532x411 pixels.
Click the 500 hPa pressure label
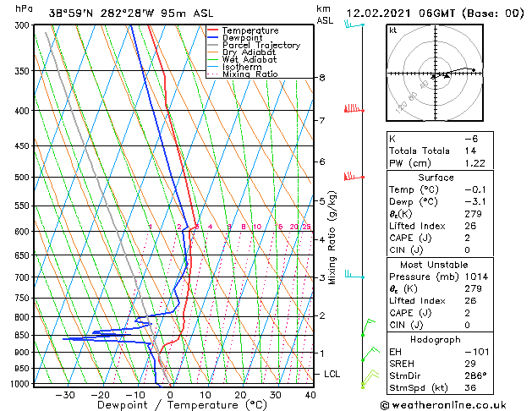pyautogui.click(x=22, y=177)
